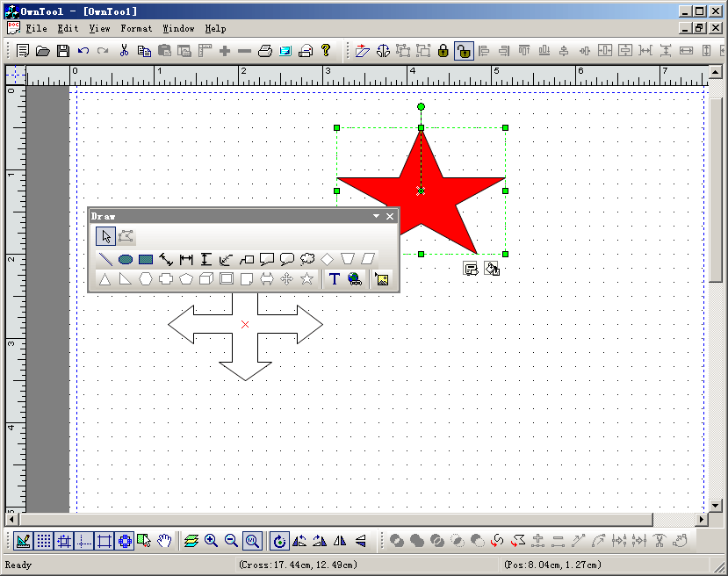728x576 pixels.
Task: Select the text tool T icon
Action: coord(335,279)
